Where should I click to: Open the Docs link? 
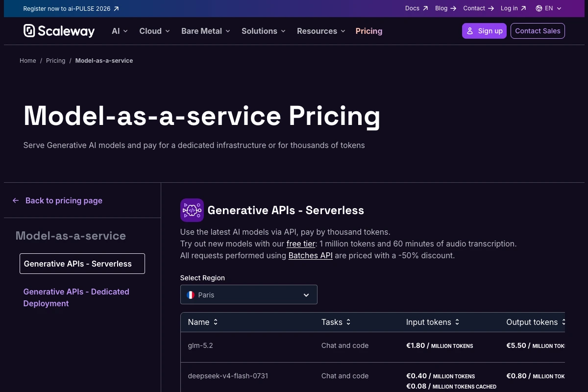416,8
